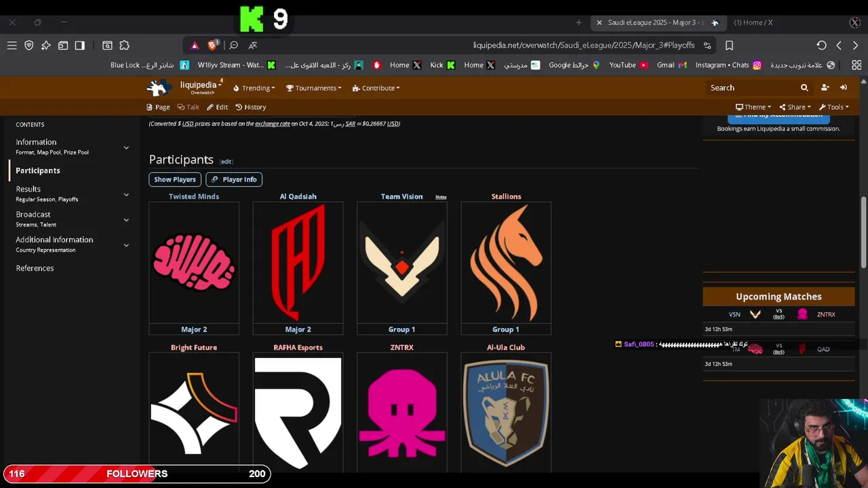Click the translate page icon
Image resolution: width=868 pixels, height=488 pixels.
[x=252, y=45]
